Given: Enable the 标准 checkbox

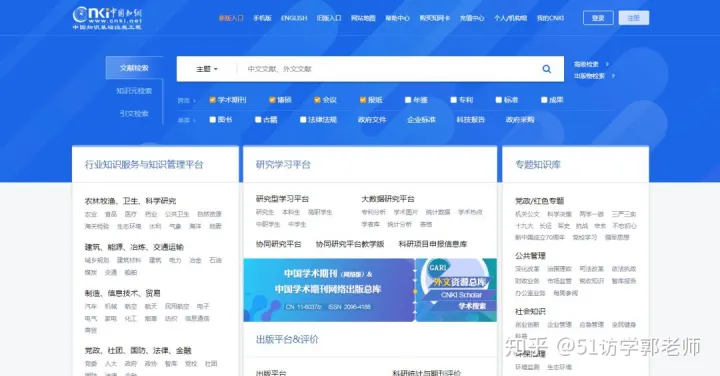Looking at the screenshot, I should point(498,100).
